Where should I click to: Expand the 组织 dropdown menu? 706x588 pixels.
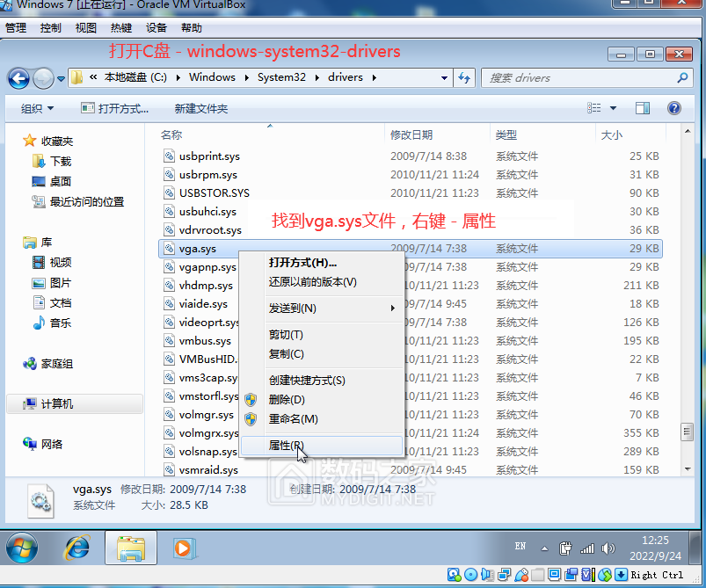click(x=37, y=108)
